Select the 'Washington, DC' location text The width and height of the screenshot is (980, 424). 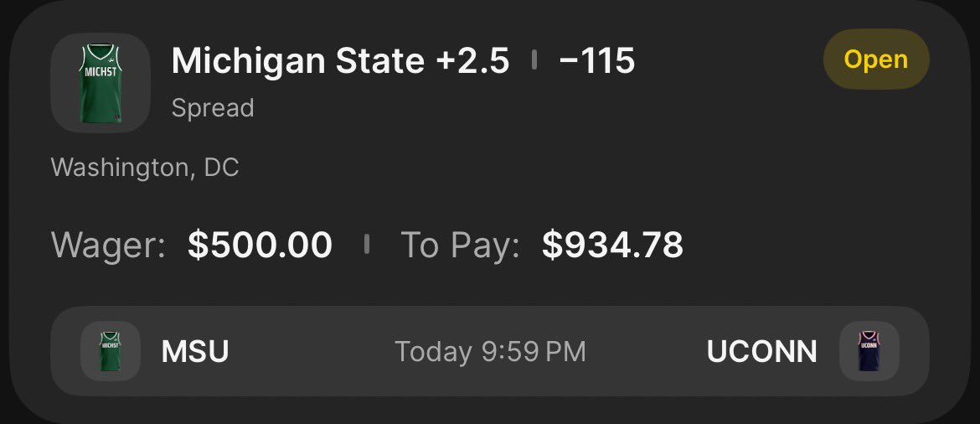pos(145,168)
